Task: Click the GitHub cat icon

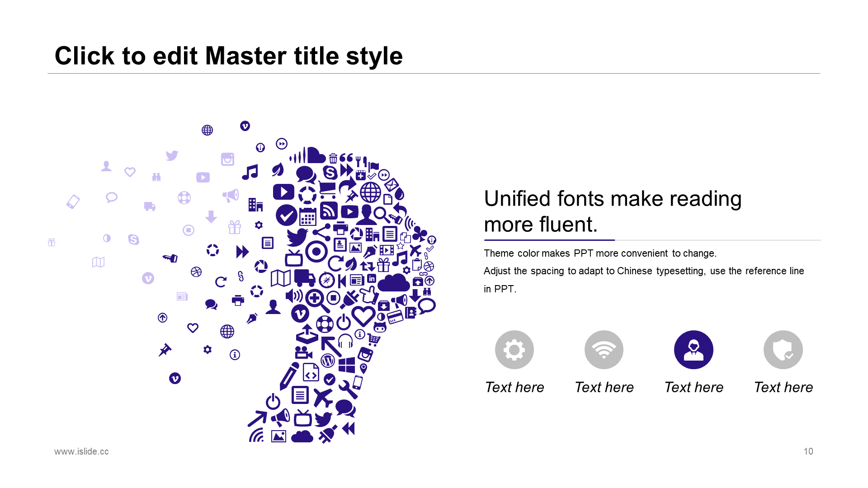Action: [x=380, y=327]
